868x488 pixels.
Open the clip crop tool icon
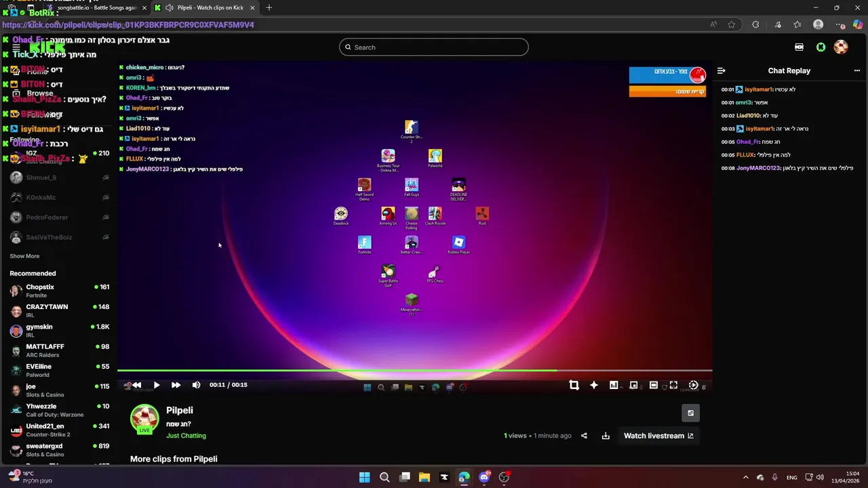click(574, 385)
